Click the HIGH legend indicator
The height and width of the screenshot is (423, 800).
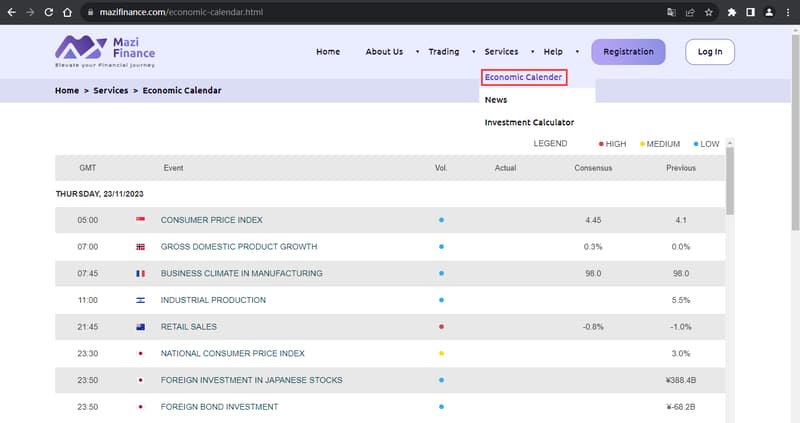(612, 144)
